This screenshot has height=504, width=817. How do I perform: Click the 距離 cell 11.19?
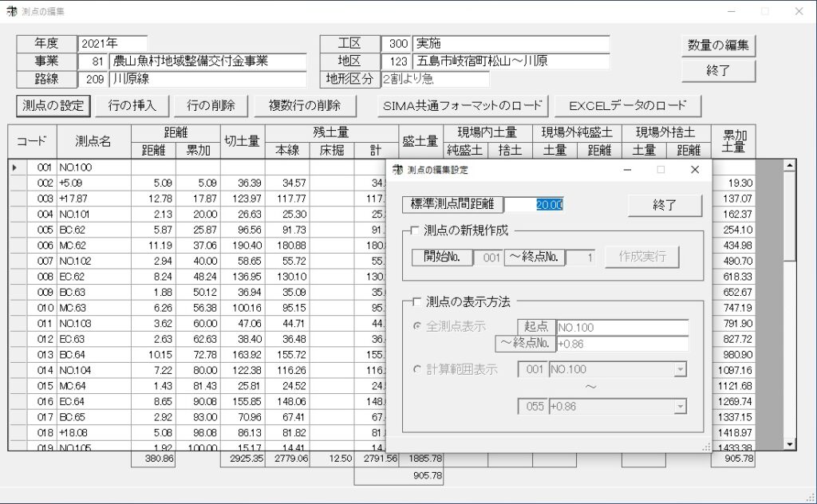[153, 246]
